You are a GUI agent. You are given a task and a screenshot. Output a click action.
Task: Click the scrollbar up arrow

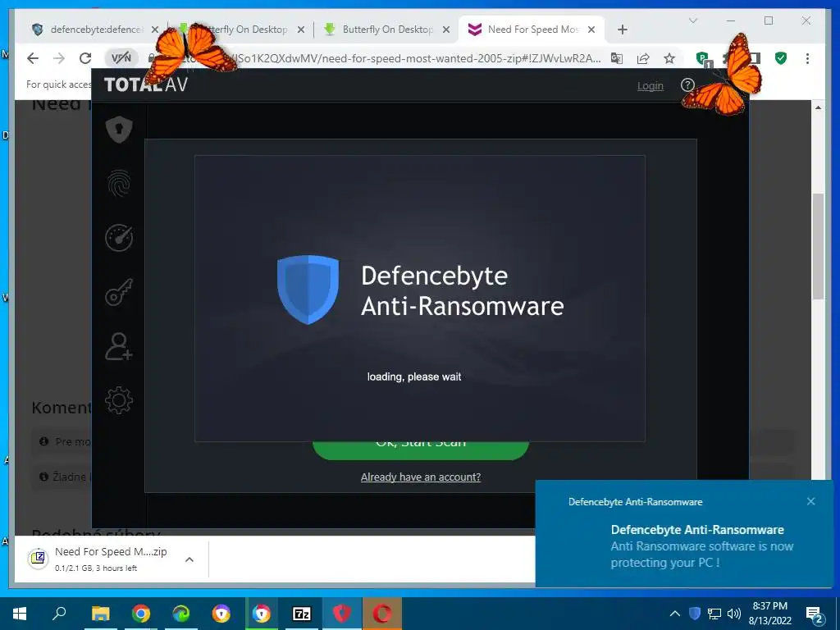[x=818, y=107]
